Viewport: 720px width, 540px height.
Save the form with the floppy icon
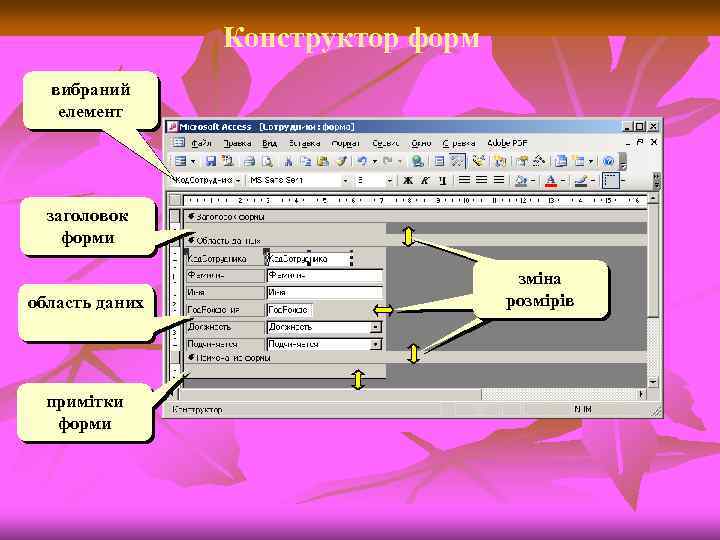click(x=211, y=161)
